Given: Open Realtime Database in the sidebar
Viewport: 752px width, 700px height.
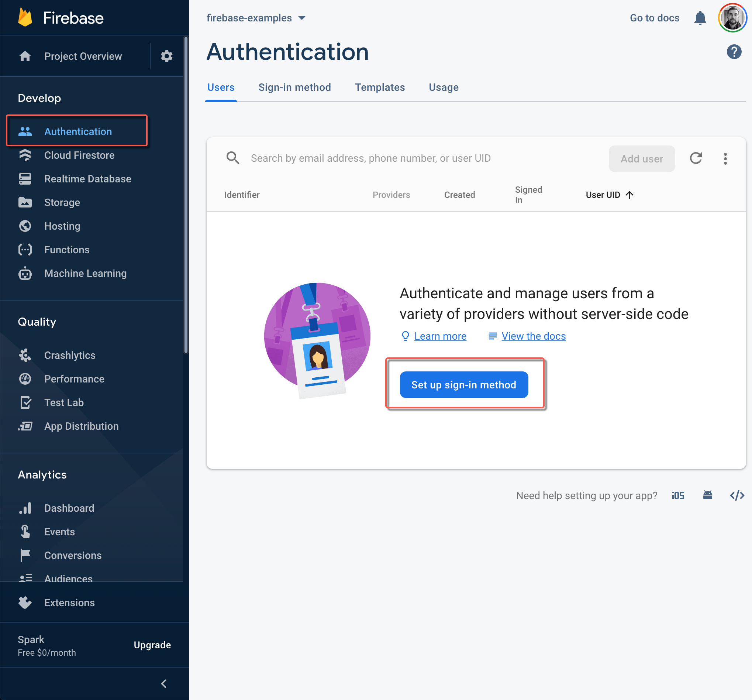Looking at the screenshot, I should (x=87, y=179).
